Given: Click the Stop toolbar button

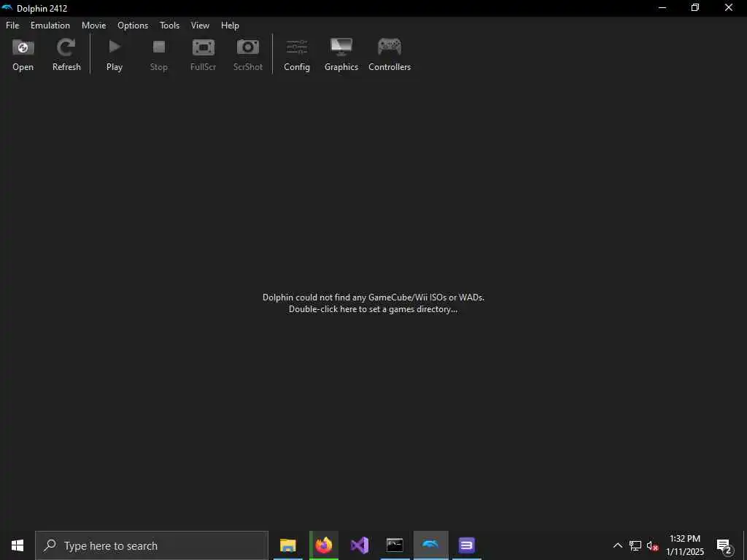Looking at the screenshot, I should (x=158, y=54).
